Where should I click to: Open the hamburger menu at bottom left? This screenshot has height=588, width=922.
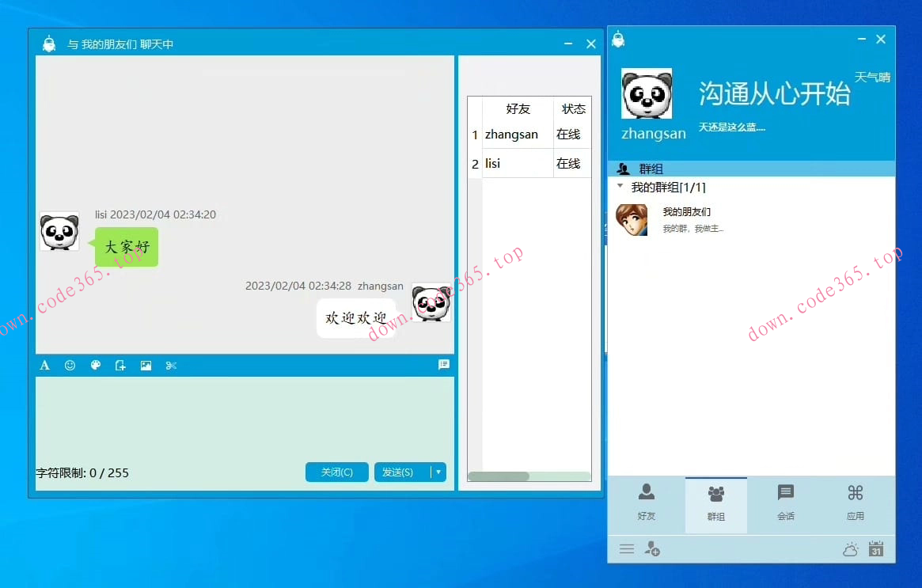[626, 548]
